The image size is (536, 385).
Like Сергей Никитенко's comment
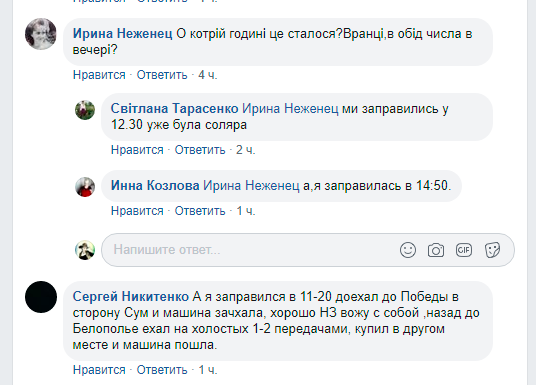point(99,370)
